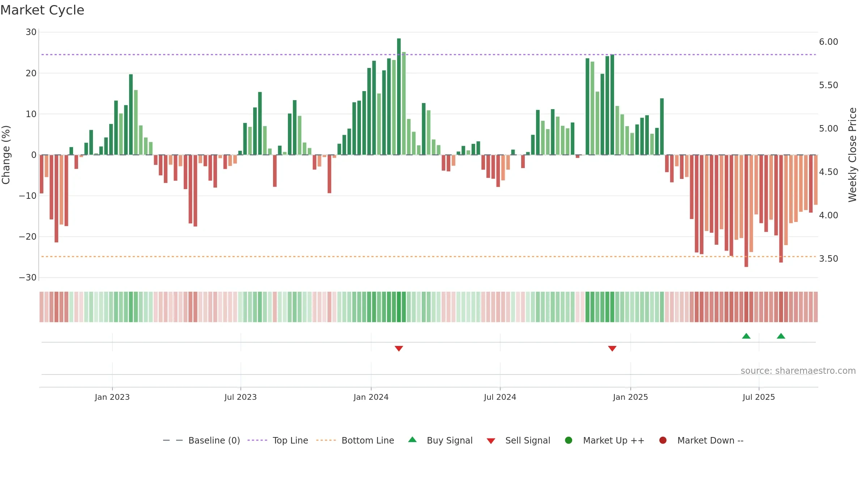Image resolution: width=868 pixels, height=488 pixels.
Task: Select the first red sell marker near Jan 2024
Action: (399, 348)
